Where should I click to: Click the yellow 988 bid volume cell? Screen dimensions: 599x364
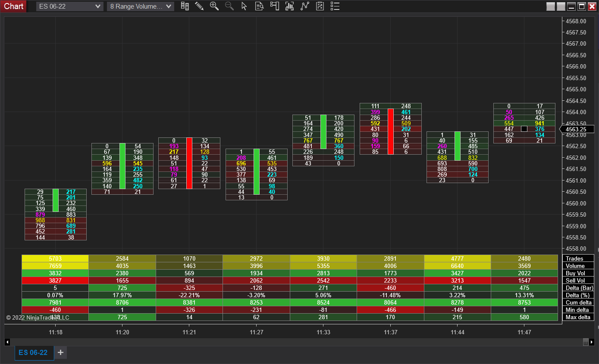[x=40, y=220]
